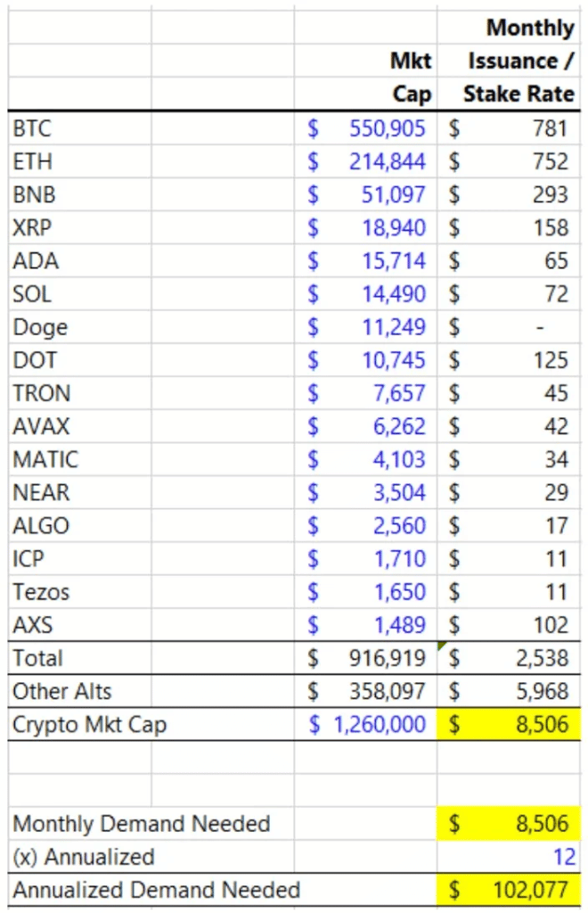Select the BNB row label
This screenshot has height=913, width=588.
click(34, 194)
